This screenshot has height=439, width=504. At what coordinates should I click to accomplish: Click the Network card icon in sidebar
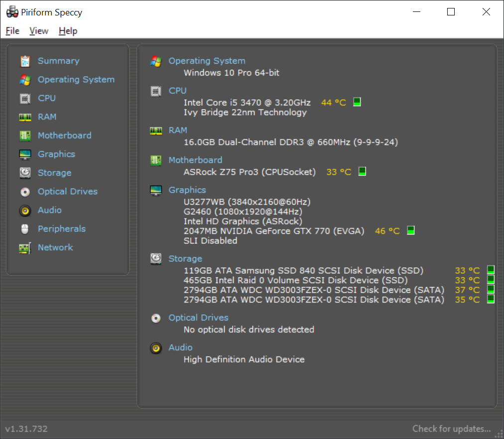25,248
